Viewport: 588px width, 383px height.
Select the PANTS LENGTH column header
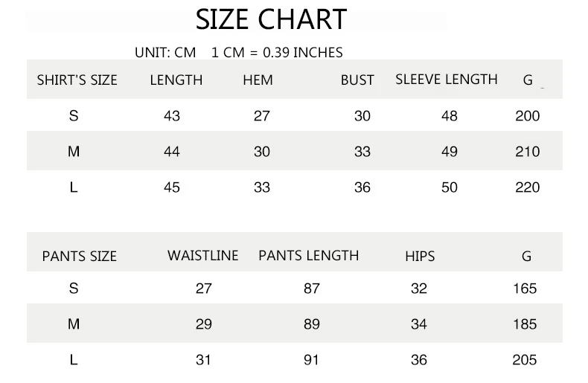point(308,256)
